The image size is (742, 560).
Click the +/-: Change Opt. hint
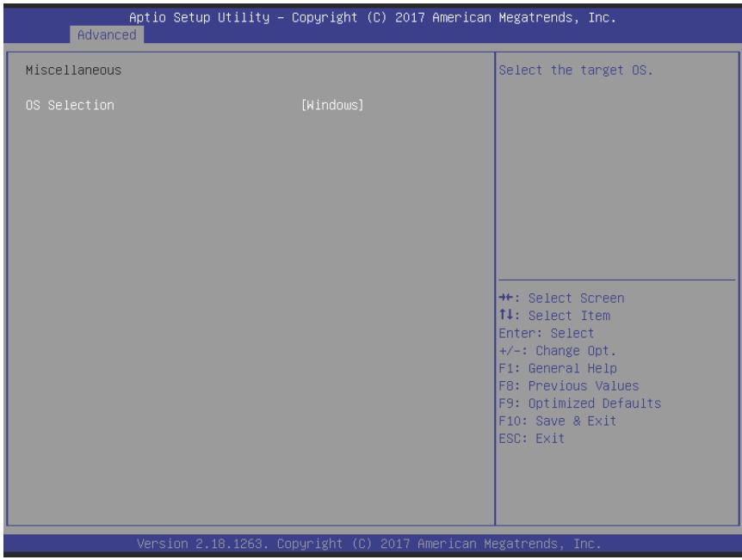pyautogui.click(x=558, y=351)
